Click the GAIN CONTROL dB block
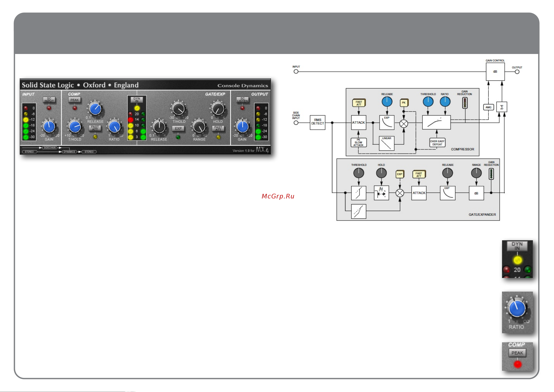Image resolution: width=554 pixels, height=392 pixels. point(495,72)
